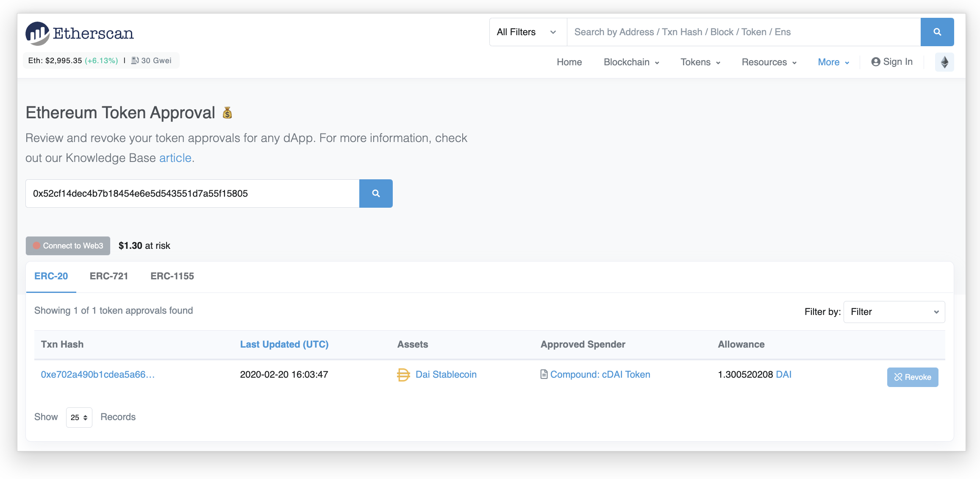This screenshot has height=479, width=980.
Task: Expand the Filter by combo box
Action: [894, 312]
